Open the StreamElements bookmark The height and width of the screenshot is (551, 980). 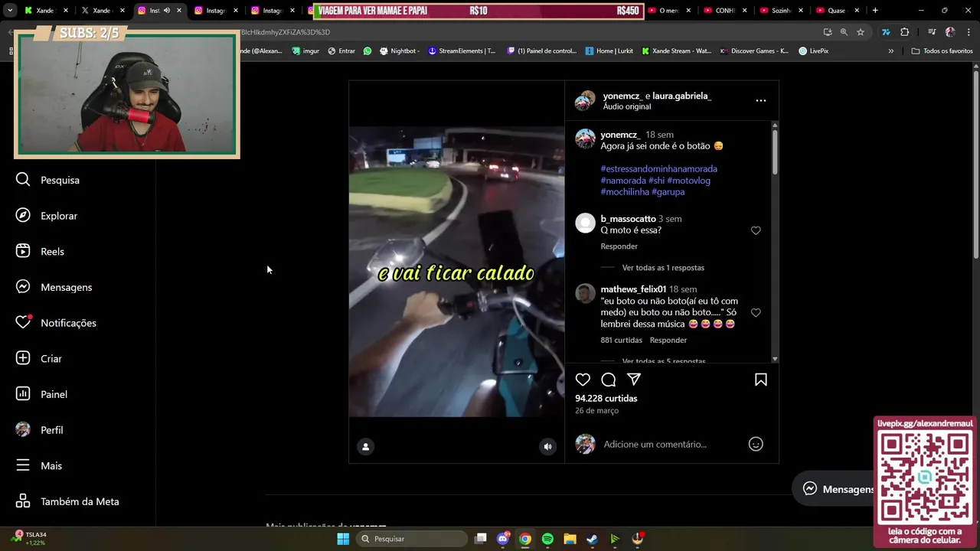click(x=462, y=51)
